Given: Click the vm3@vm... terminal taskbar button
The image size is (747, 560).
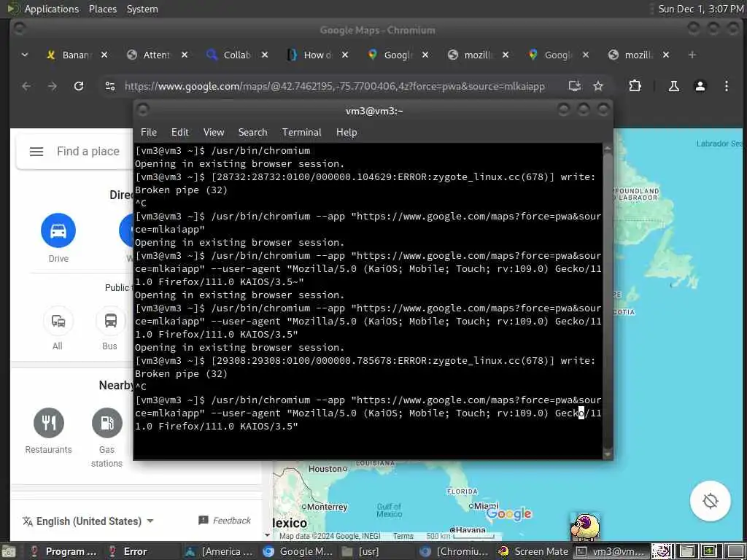Looking at the screenshot, I should [x=611, y=551].
